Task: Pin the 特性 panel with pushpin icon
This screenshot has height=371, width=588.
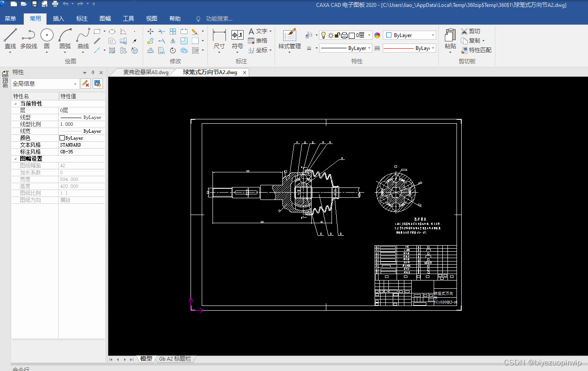Action: click(93, 72)
